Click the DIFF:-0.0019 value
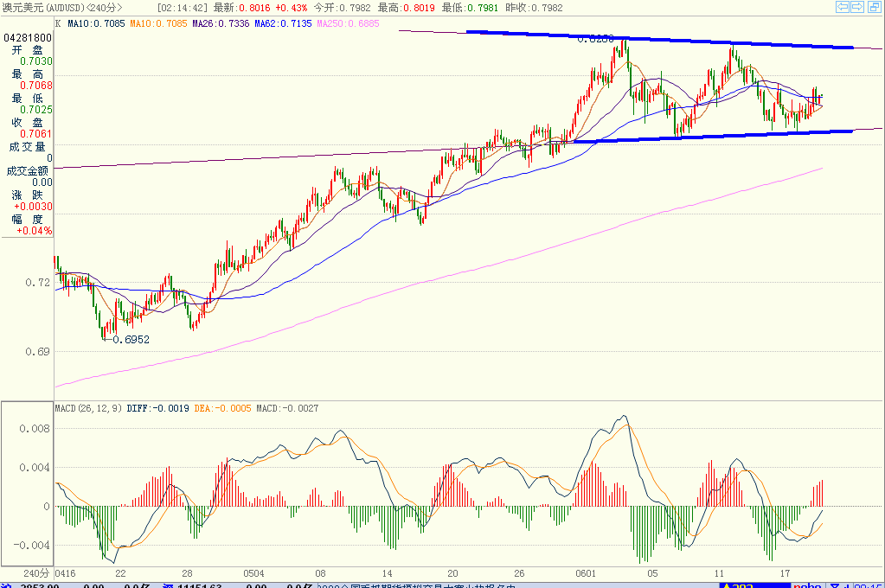 coord(158,408)
